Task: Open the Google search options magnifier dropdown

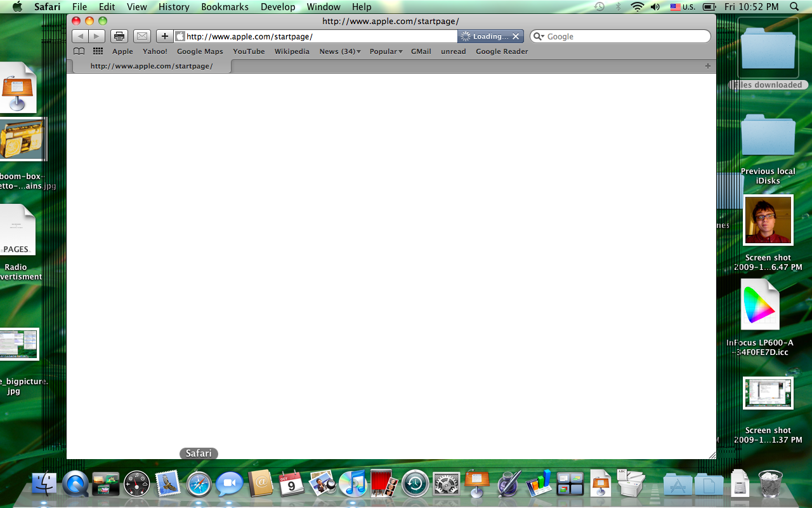Action: pos(539,36)
